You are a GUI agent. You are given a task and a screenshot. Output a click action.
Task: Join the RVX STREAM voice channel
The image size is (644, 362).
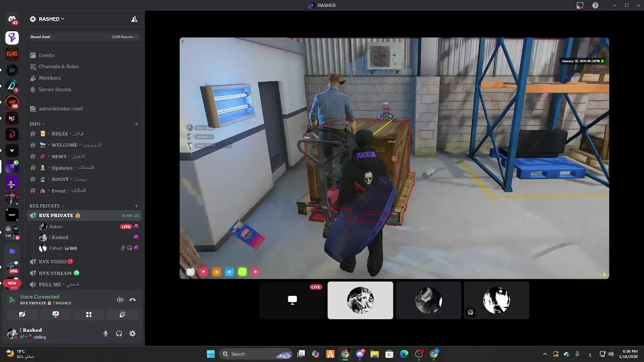click(84, 273)
